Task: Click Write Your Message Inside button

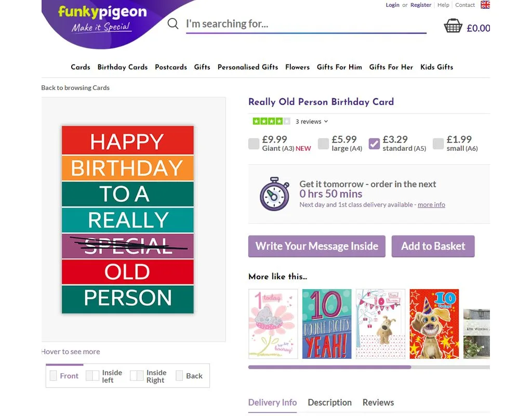Action: click(x=317, y=246)
